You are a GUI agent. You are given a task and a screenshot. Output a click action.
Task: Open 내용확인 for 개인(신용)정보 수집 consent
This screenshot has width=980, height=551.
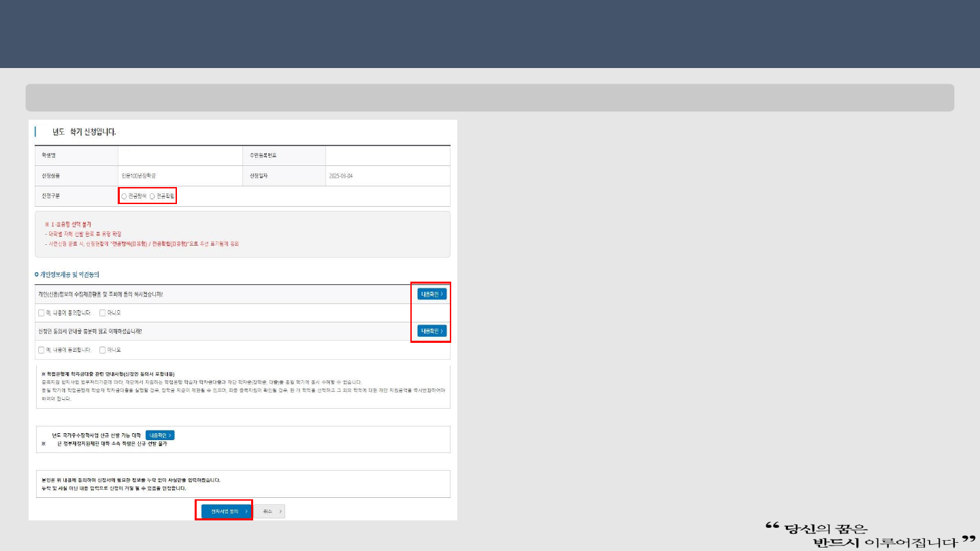431,295
